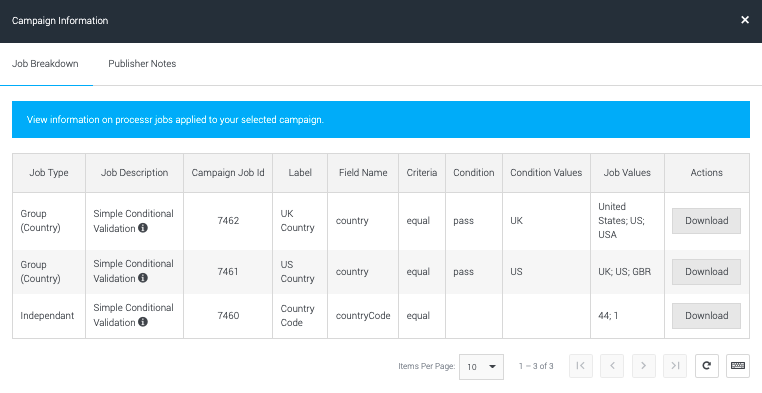Go to first page of results

[x=581, y=366]
